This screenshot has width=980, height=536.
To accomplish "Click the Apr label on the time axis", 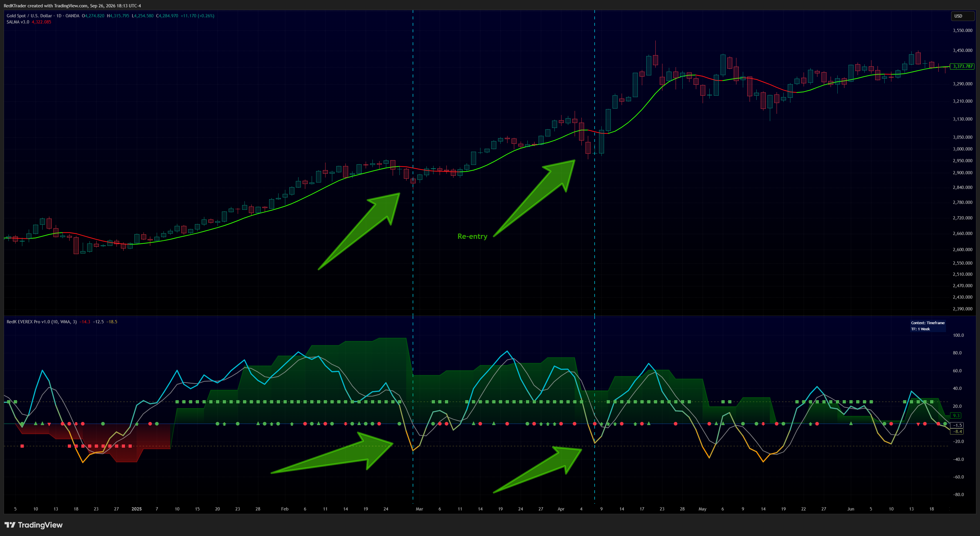I will (x=561, y=509).
